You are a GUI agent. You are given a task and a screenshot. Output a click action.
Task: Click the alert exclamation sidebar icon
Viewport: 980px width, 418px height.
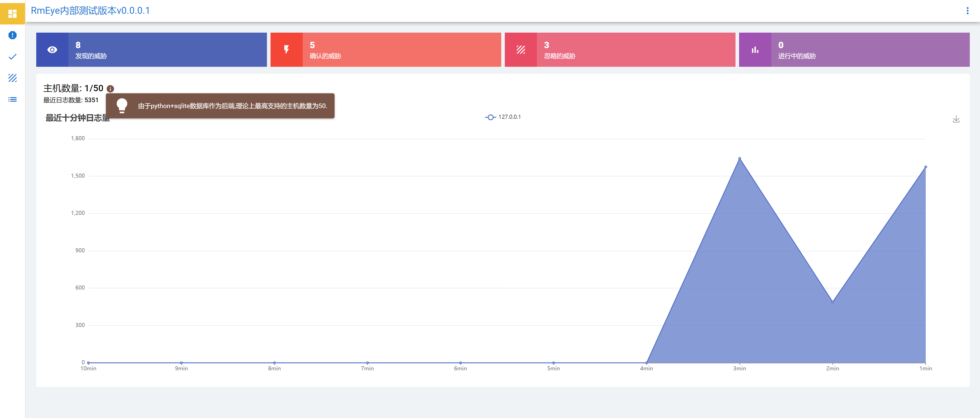pos(12,35)
